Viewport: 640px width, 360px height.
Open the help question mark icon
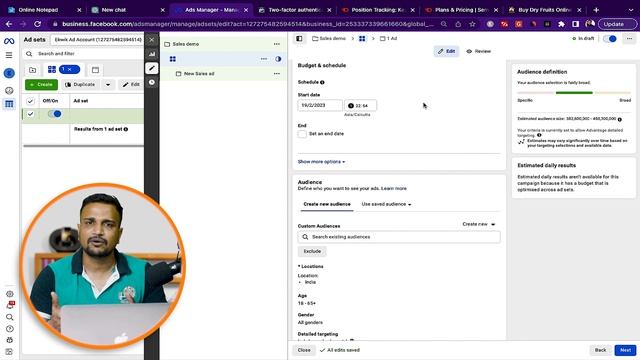[9, 329]
